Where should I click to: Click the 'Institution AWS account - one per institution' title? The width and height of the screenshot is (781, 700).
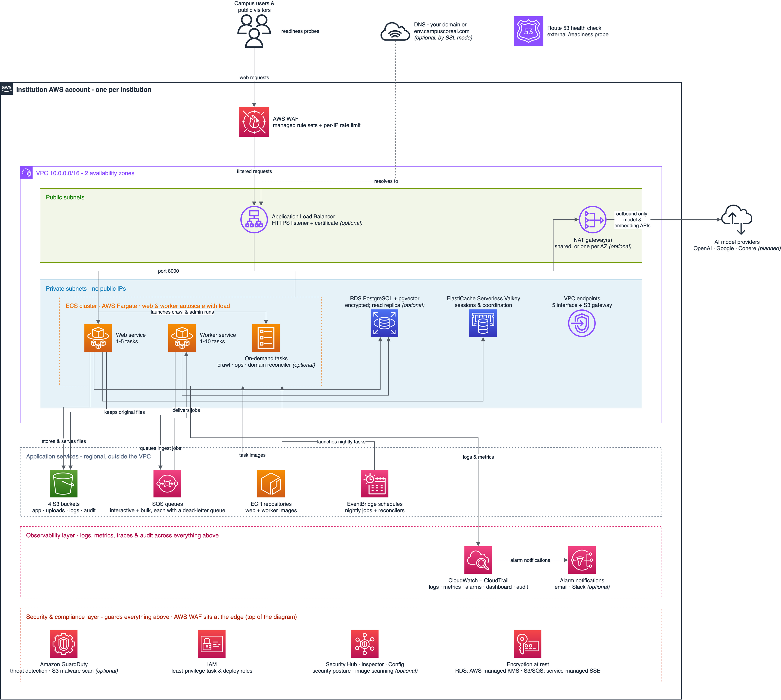[x=83, y=90]
